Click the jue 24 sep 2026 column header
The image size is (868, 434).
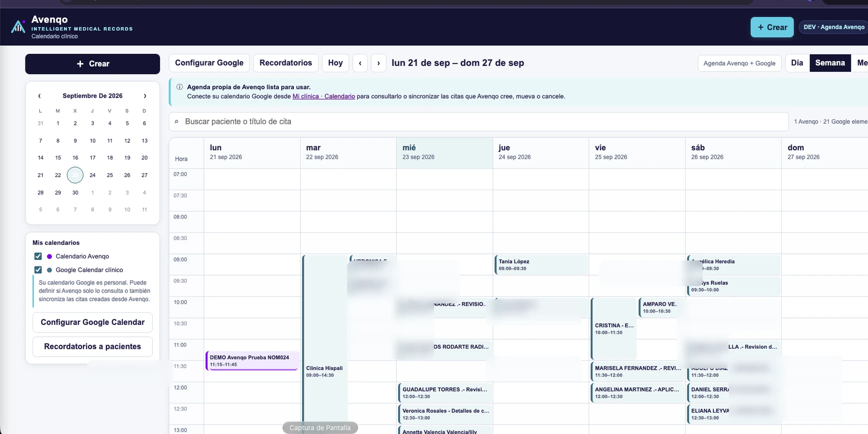point(541,152)
